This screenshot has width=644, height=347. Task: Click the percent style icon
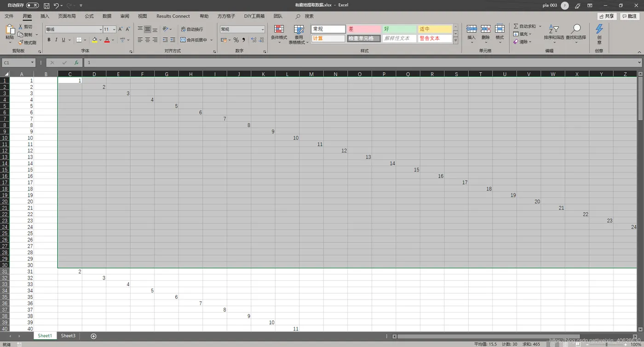(236, 40)
